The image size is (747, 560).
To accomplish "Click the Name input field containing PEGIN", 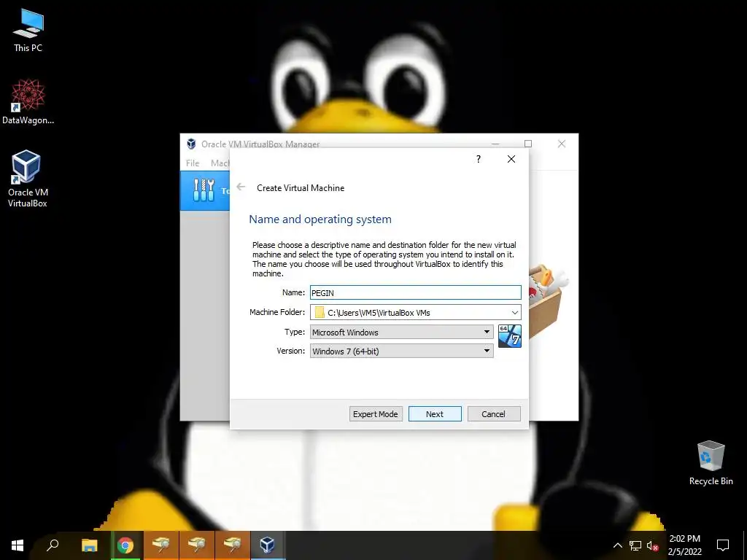I will tap(415, 292).
